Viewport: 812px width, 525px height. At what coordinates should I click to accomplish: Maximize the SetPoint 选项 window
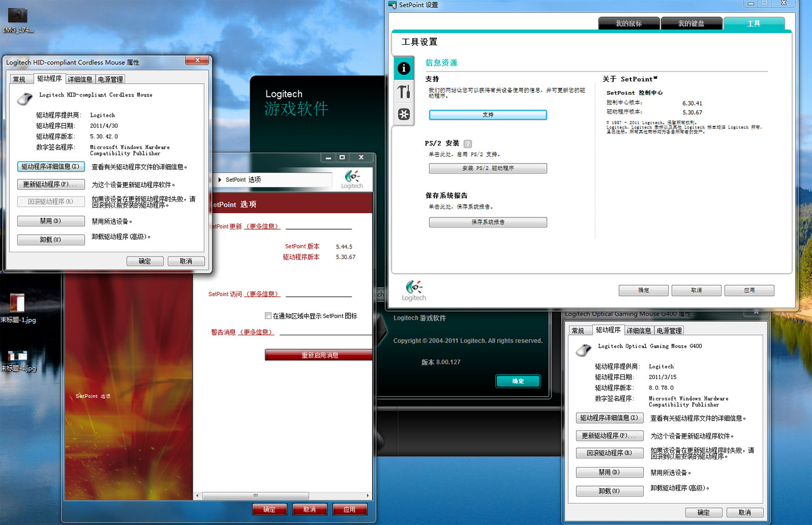point(342,157)
